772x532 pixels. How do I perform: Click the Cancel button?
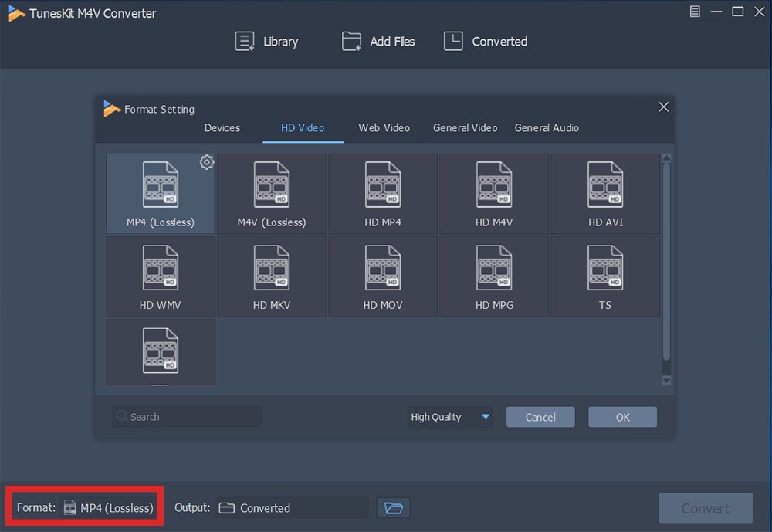(x=540, y=417)
